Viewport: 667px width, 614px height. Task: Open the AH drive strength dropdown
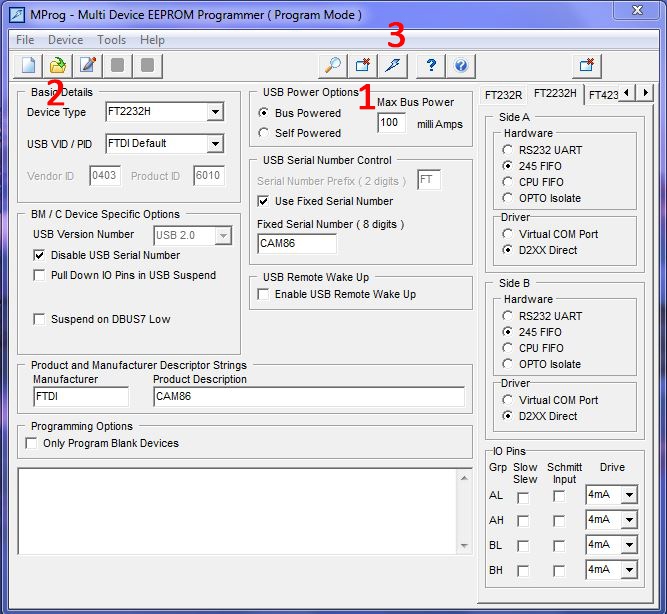tap(629, 520)
